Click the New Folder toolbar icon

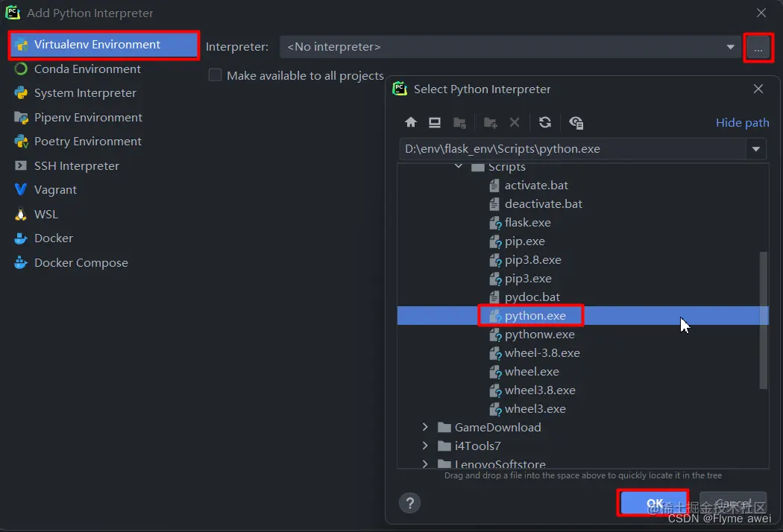(x=491, y=122)
